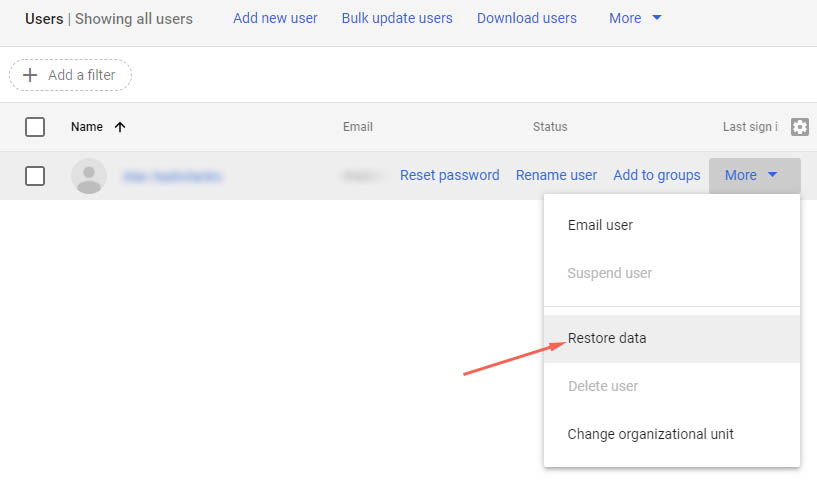This screenshot has width=817, height=482.
Task: Select Delete user menu entry
Action: tap(672, 386)
